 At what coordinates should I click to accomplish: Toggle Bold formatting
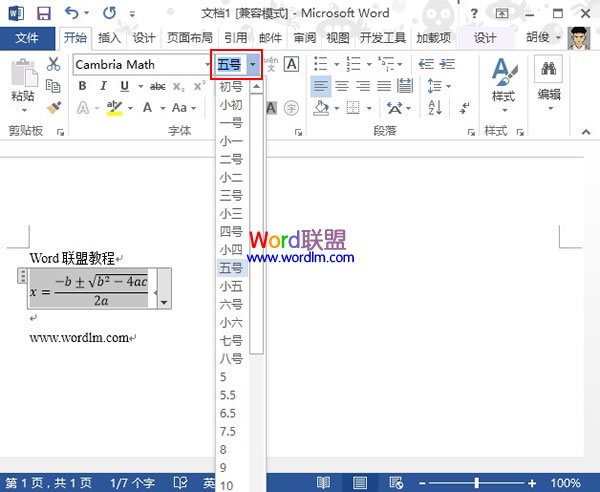[x=82, y=86]
